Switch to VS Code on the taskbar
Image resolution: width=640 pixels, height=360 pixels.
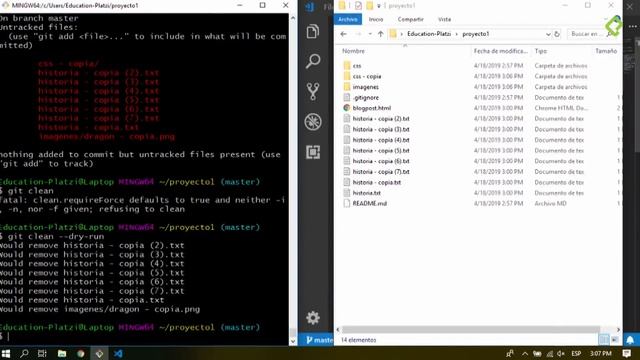point(118,353)
